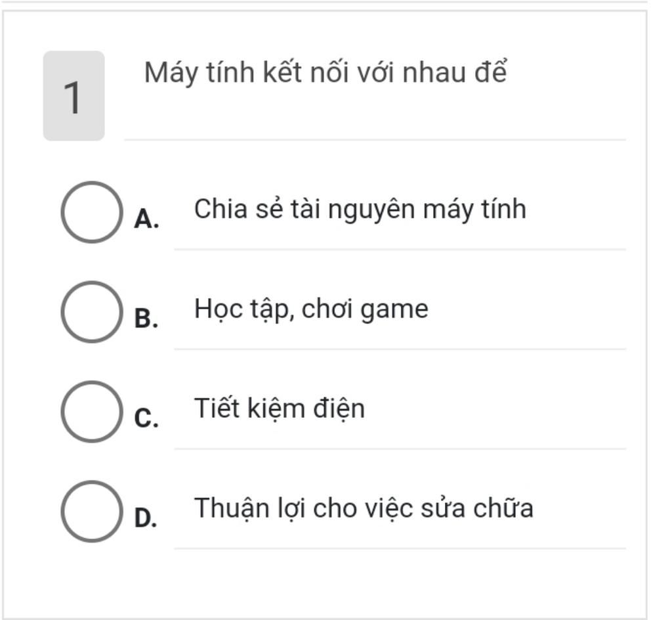The height and width of the screenshot is (620, 672).
Task: Click the bold letter label D.
Action: 146,518
